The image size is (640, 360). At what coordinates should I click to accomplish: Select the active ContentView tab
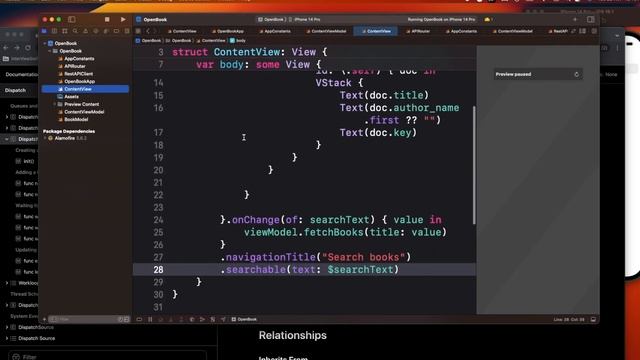coord(376,31)
